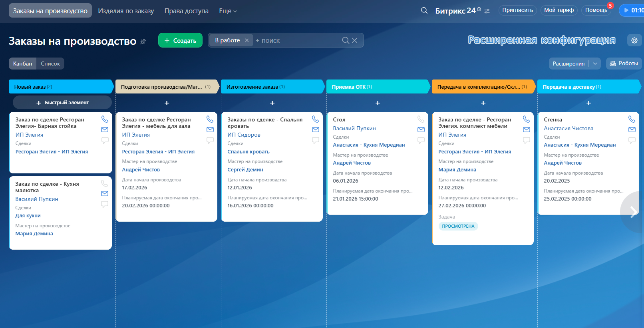Add a 'Быстрый элемент' in Новый заказ
This screenshot has height=328, width=644.
[x=62, y=103]
